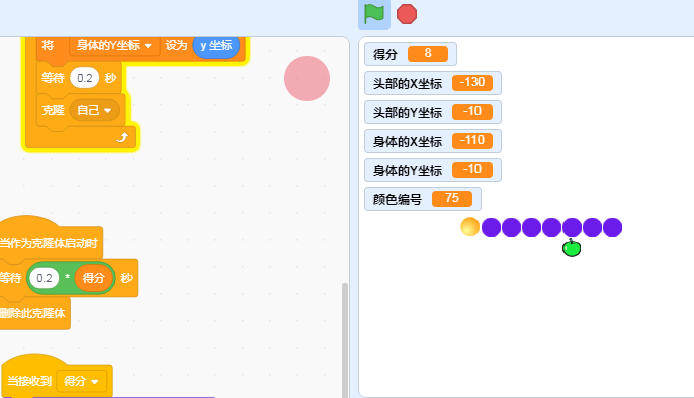Click the 头部的Y坐标 monitor showing -10
The image size is (694, 398).
pos(433,112)
